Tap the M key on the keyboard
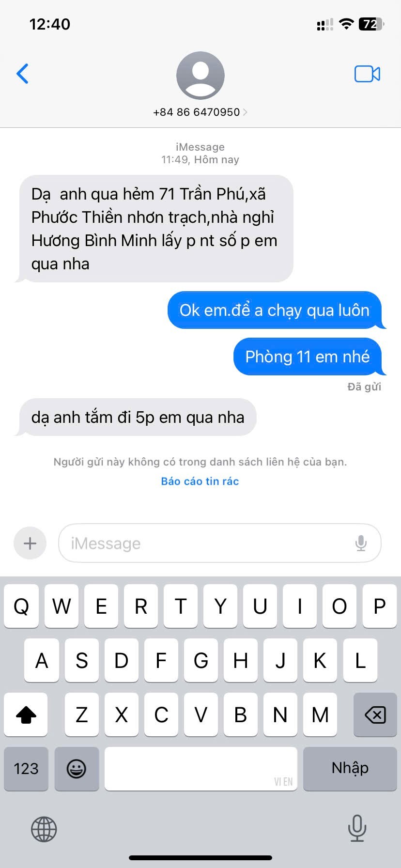The height and width of the screenshot is (868, 401). click(320, 714)
